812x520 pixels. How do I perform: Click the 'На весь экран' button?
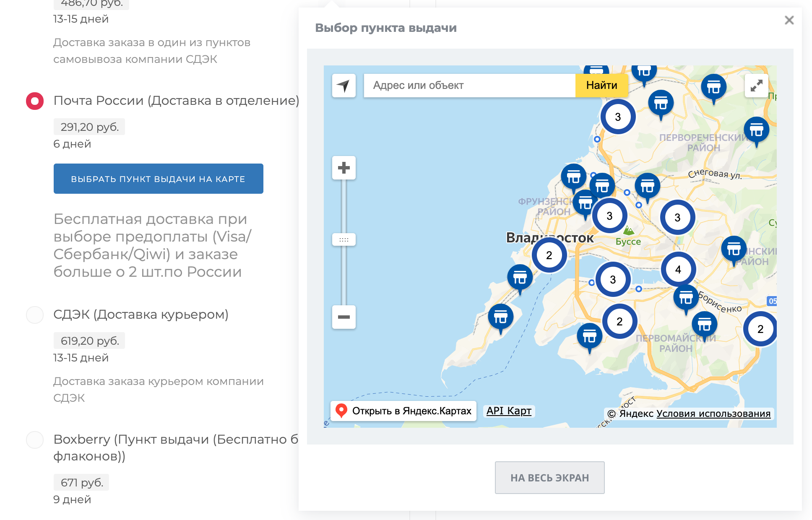coord(550,478)
